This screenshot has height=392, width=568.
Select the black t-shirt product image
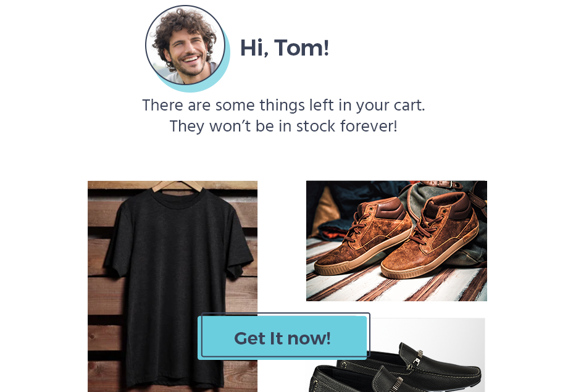click(x=172, y=286)
